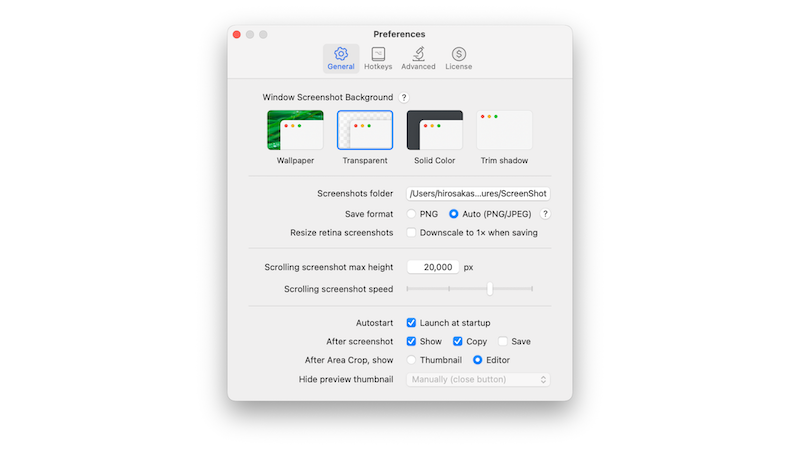Go to the License tab
The image size is (800, 450).
(x=458, y=58)
